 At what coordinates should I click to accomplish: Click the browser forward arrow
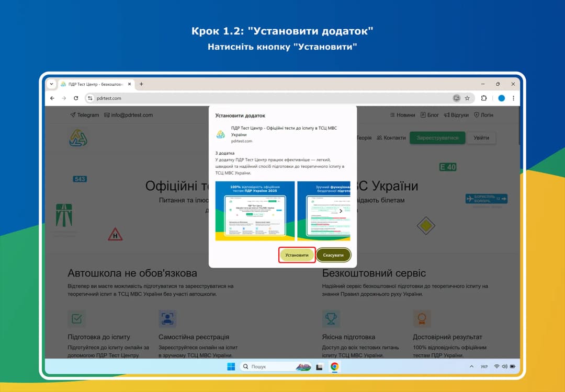coord(64,98)
